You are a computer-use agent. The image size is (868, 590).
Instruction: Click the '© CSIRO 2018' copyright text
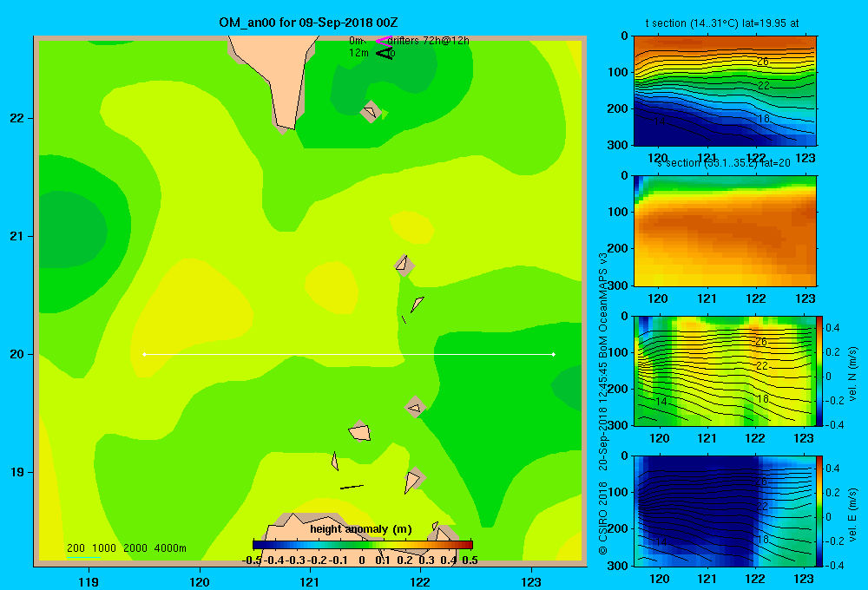tap(603, 518)
